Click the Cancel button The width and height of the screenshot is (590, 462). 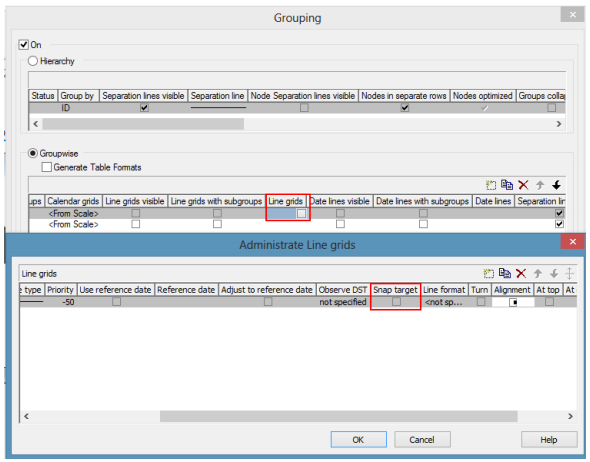[422, 439]
